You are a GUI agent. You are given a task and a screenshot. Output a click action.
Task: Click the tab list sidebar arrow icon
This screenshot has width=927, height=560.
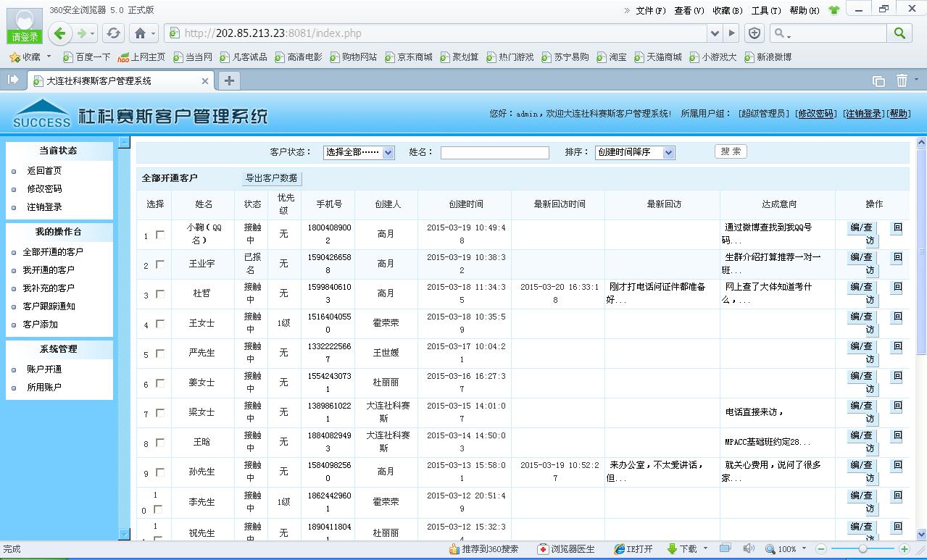(x=12, y=80)
